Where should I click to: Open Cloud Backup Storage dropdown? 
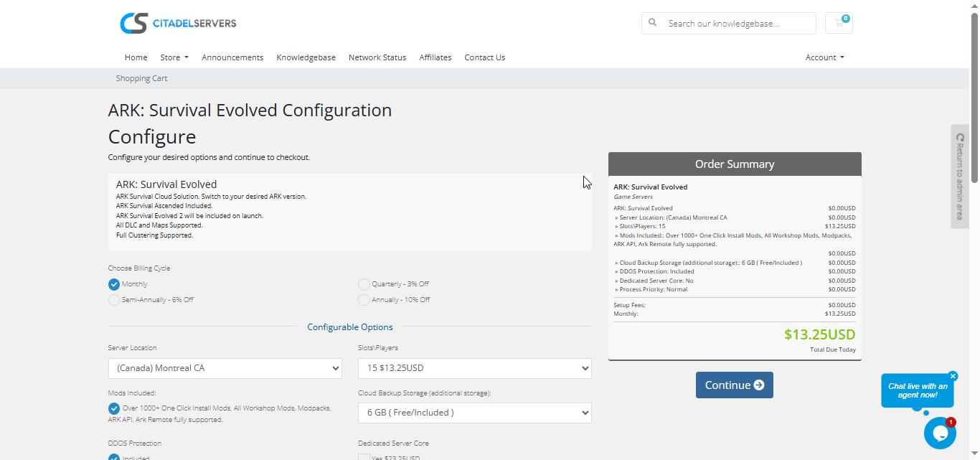(x=474, y=413)
